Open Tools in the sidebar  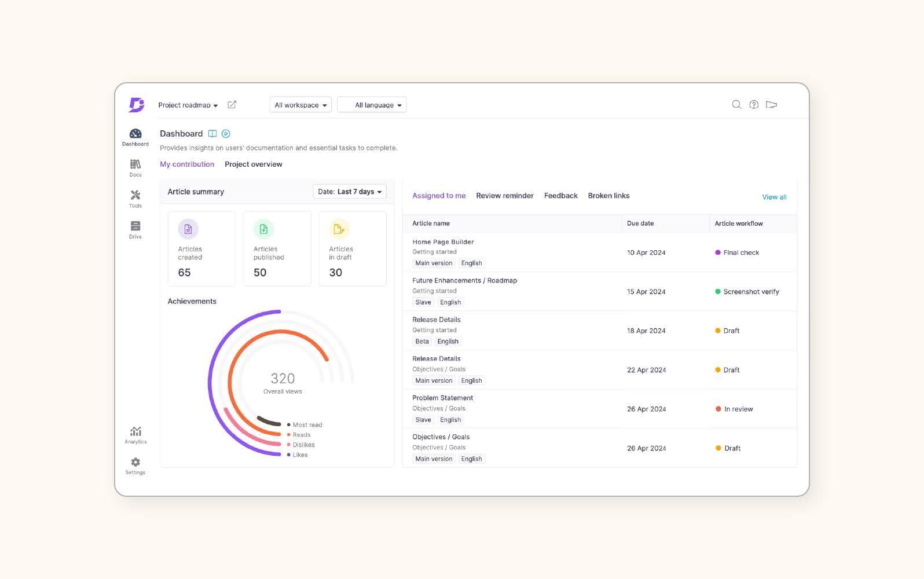coord(135,199)
